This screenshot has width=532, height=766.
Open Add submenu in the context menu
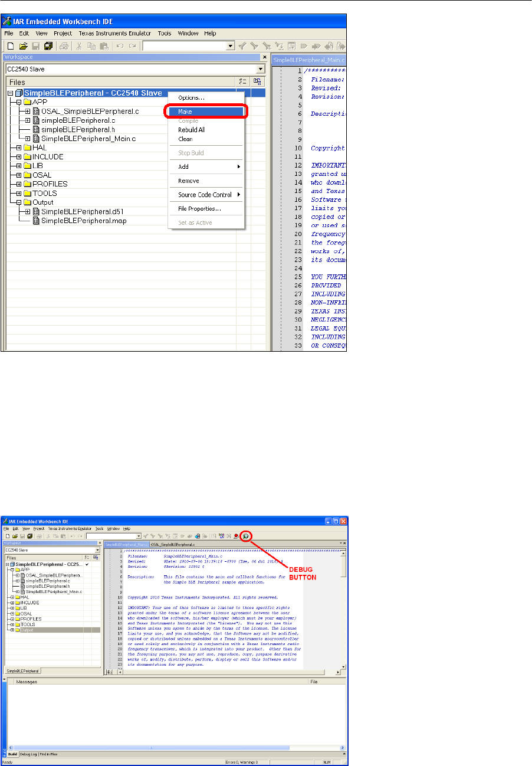tap(206, 167)
